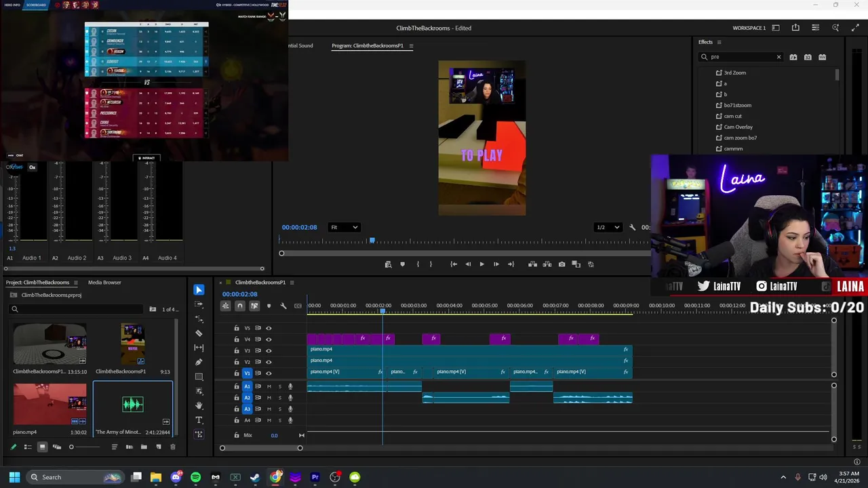Switch Project panel to list view
Image resolution: width=868 pixels, height=488 pixels.
28,447
